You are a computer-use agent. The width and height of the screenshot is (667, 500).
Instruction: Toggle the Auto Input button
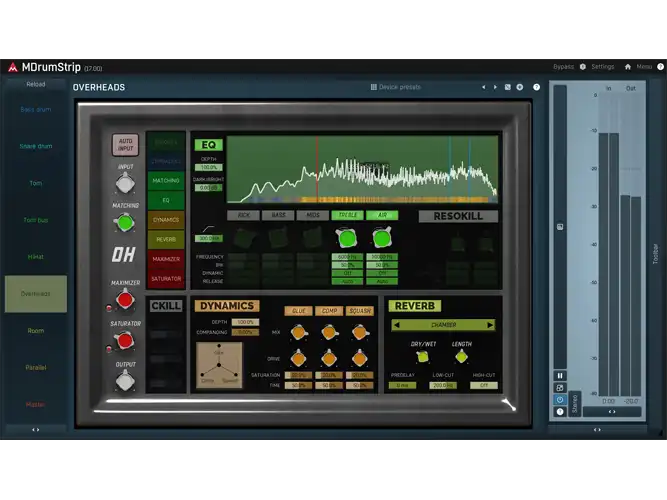coord(125,145)
